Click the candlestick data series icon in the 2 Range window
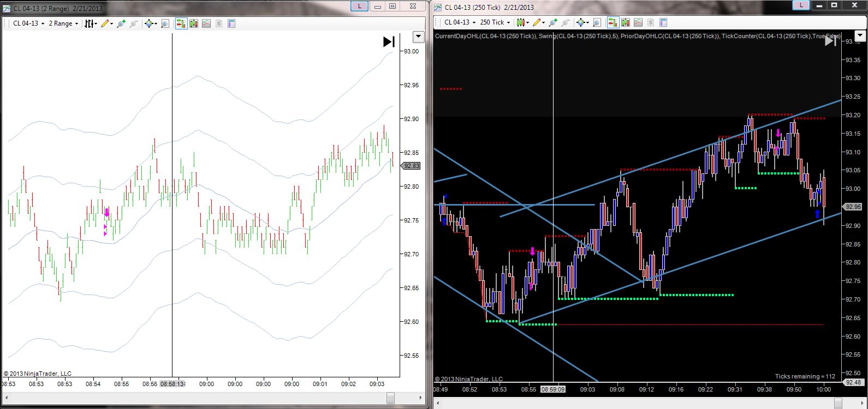 [x=194, y=23]
